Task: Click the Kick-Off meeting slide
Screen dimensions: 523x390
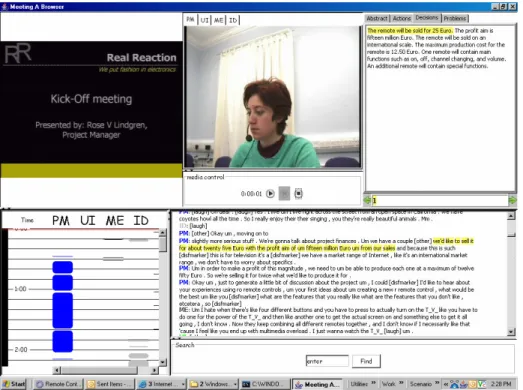Action: tap(91, 109)
